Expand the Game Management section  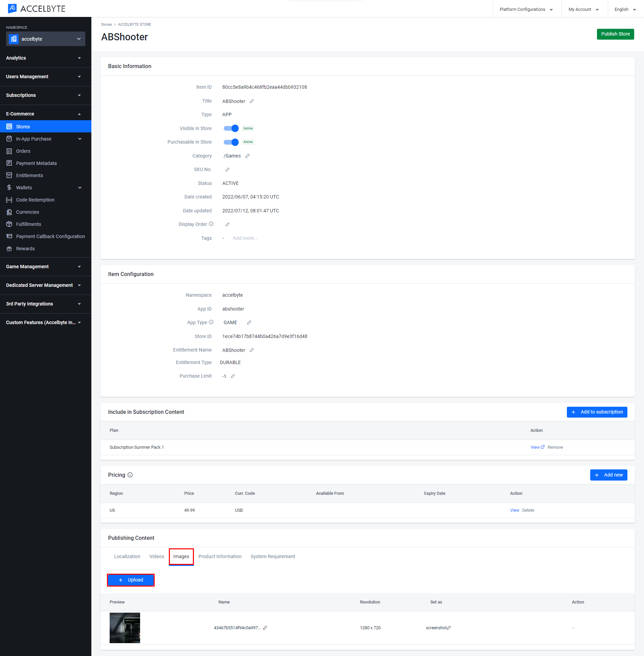pos(46,267)
